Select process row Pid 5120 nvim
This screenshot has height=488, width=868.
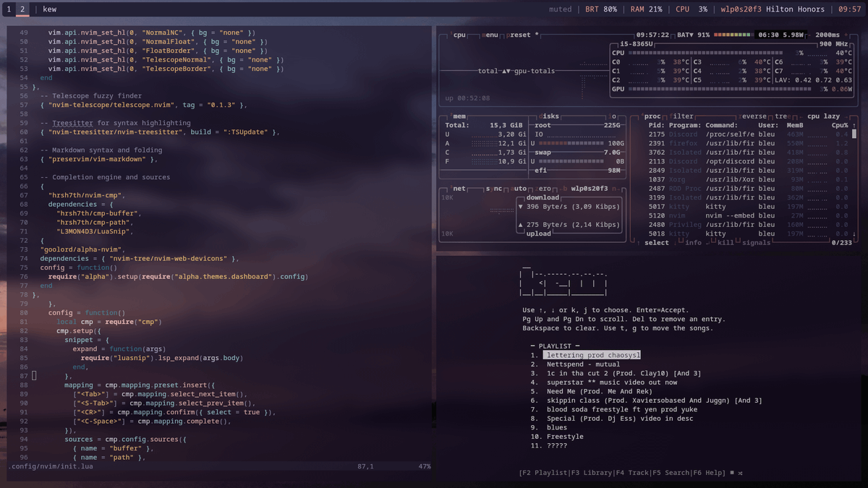pos(748,215)
